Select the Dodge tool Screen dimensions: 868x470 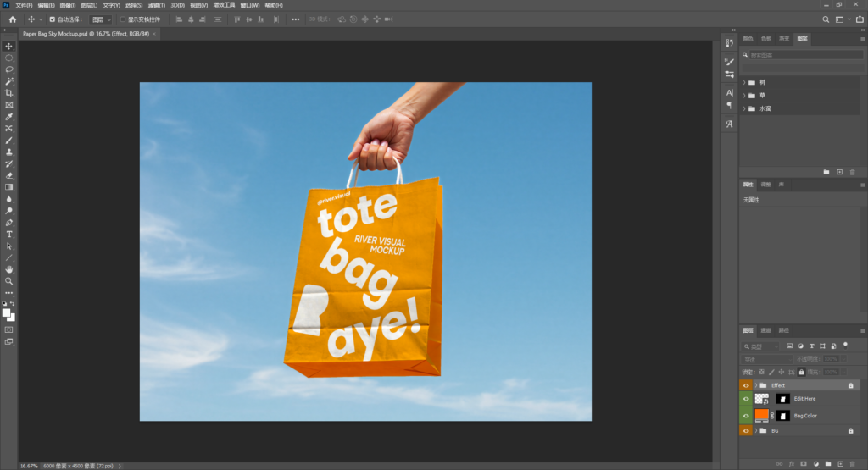point(8,211)
